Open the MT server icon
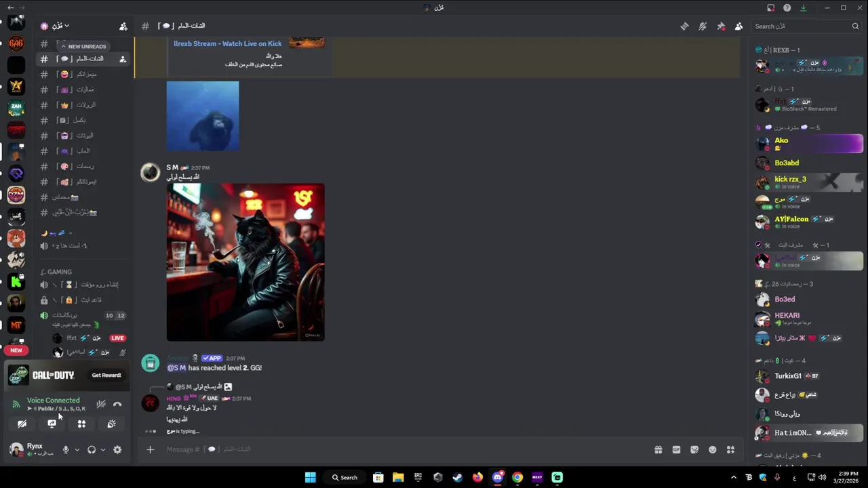The width and height of the screenshot is (868, 488). click(16, 325)
